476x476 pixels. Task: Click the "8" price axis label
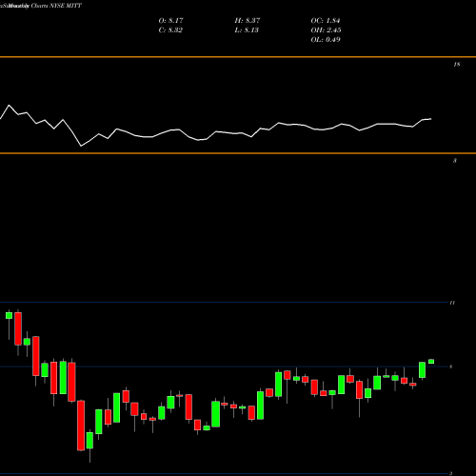(451, 367)
